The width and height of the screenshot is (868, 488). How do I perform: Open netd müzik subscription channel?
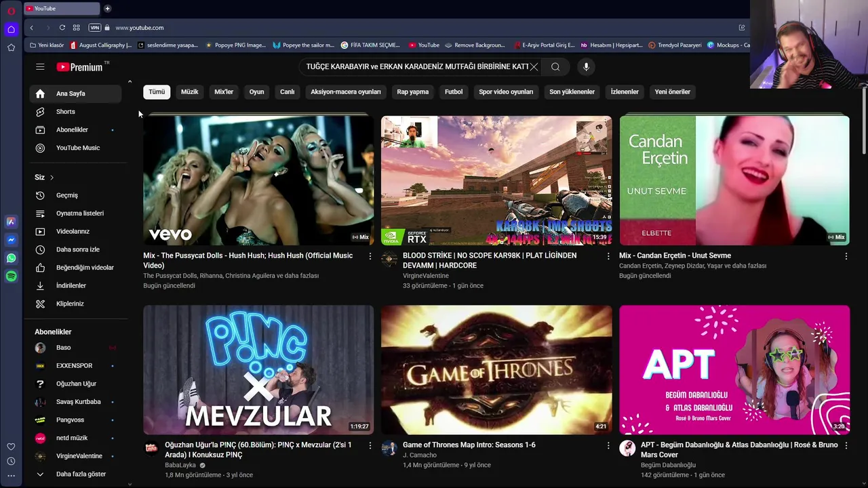coord(75,438)
